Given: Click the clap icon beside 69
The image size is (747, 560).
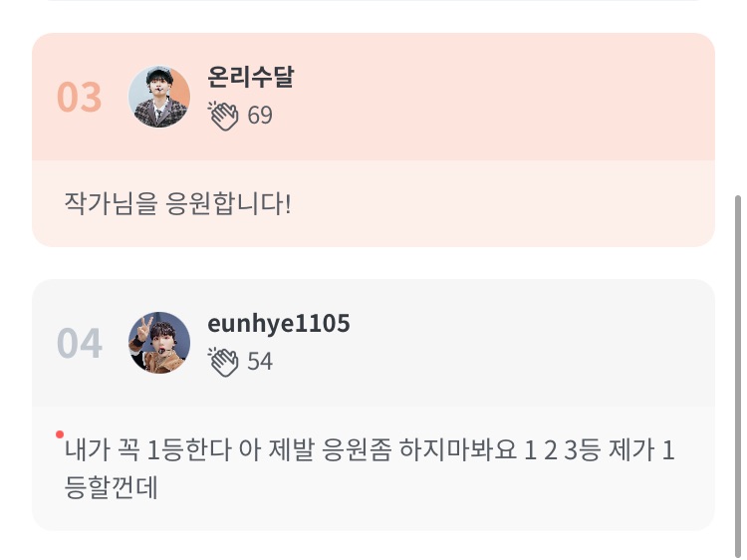Looking at the screenshot, I should pyautogui.click(x=223, y=116).
